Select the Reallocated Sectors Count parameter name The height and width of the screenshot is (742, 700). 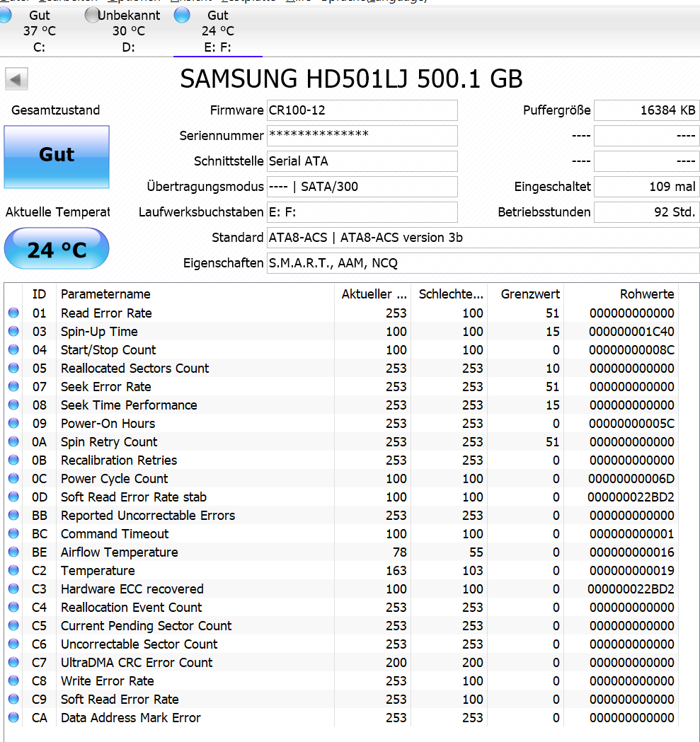click(134, 369)
